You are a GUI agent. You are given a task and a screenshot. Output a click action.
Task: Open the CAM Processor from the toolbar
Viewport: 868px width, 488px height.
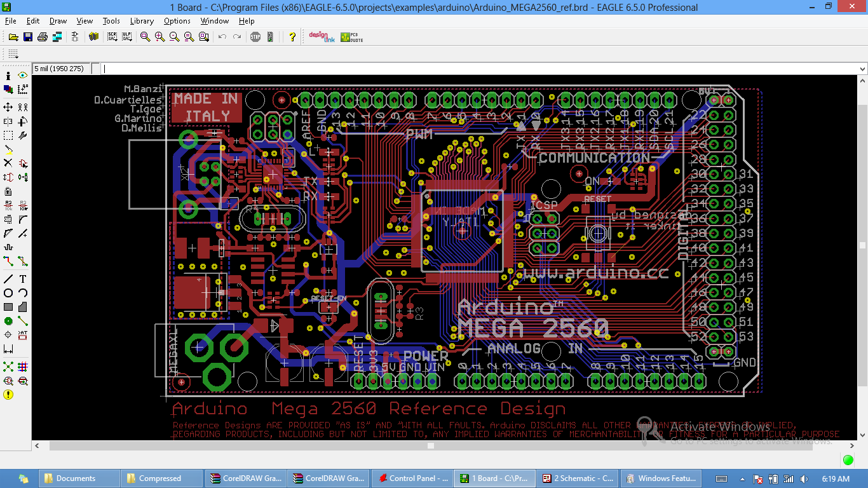(57, 37)
